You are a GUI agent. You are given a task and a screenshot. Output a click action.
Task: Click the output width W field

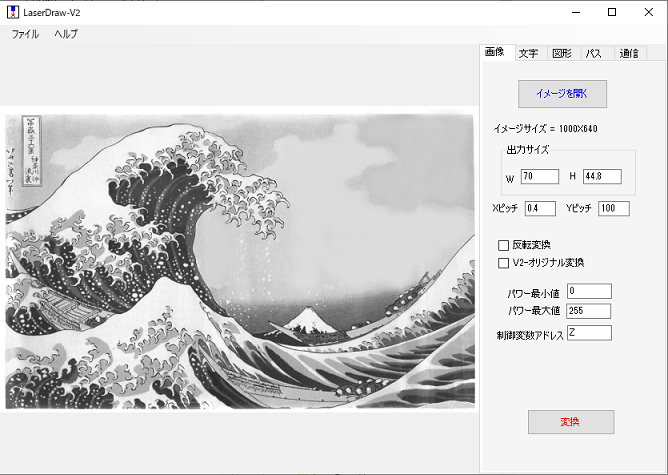tap(539, 177)
